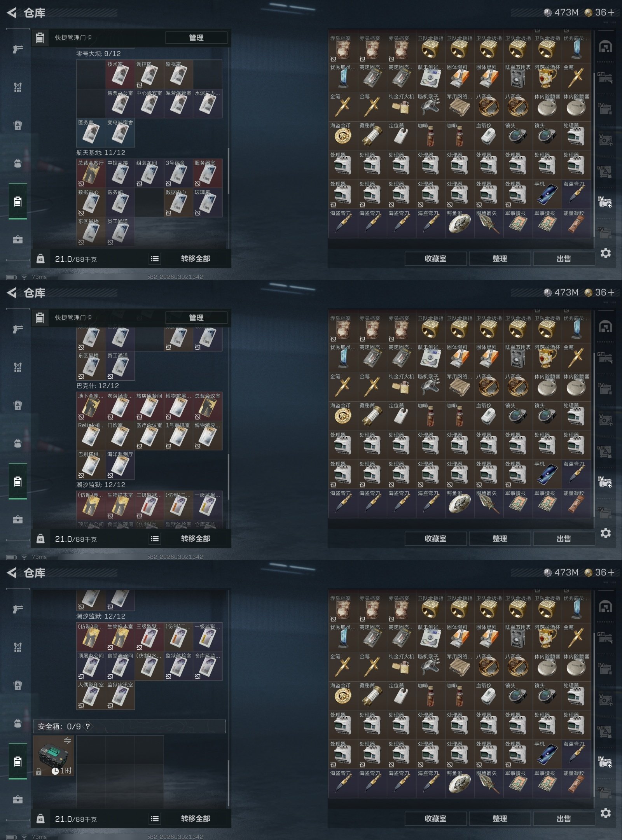The width and height of the screenshot is (622, 840).
Task: Select the 技术室 key card icon
Action: [x=120, y=74]
